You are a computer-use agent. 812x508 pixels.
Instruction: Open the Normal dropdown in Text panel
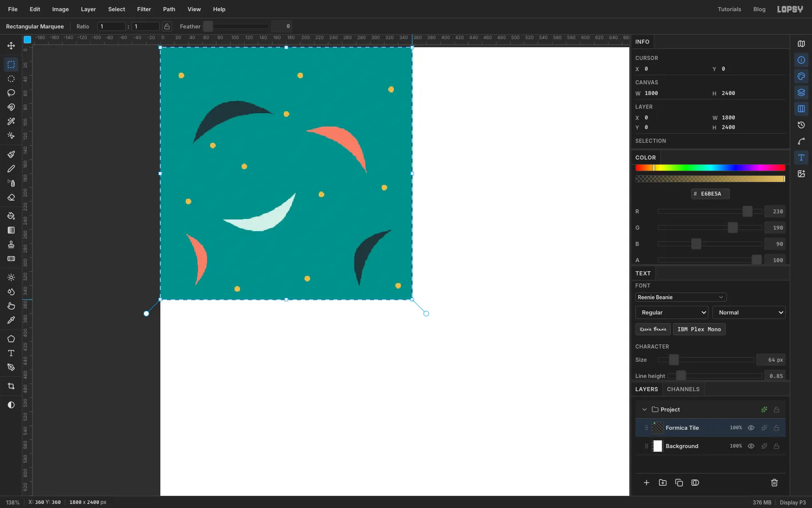[x=749, y=312]
